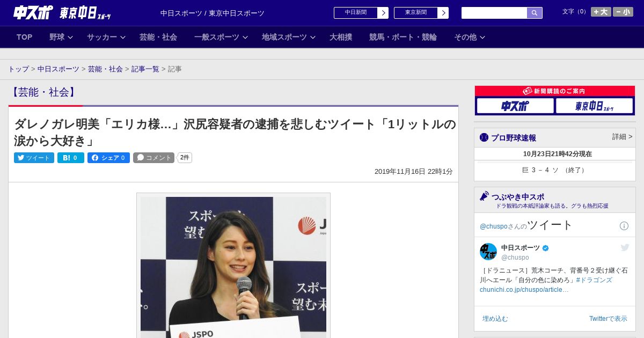Click the magnifier search button

535,13
